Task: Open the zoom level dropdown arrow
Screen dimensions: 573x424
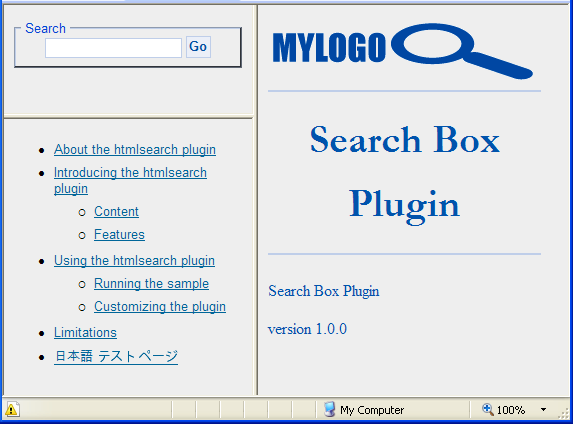Action: pos(543,410)
